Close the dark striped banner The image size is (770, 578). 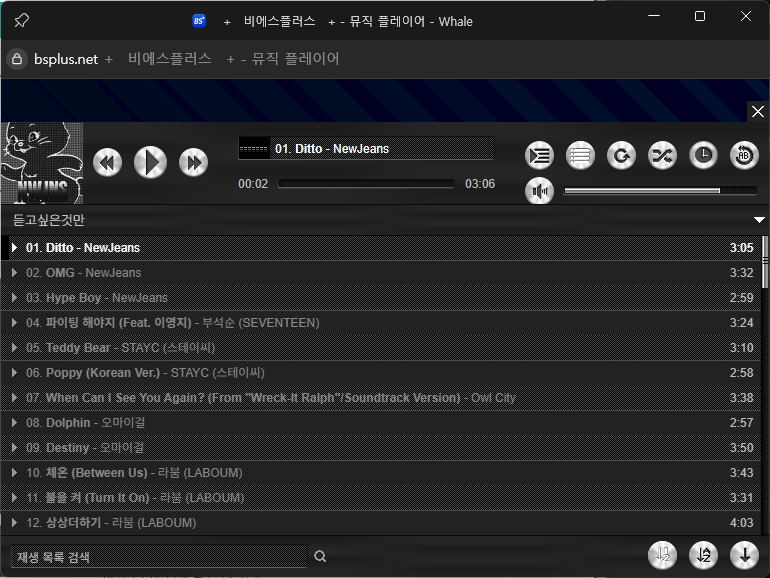click(758, 111)
